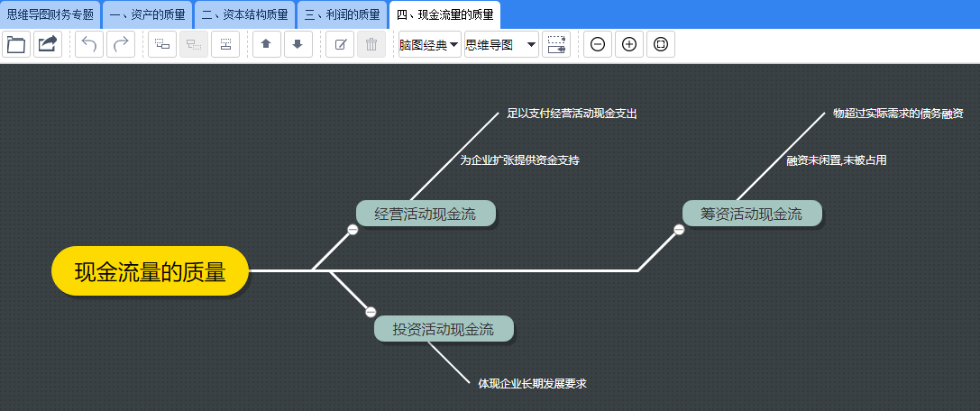980x411 pixels.
Task: Move node down with down arrow
Action: [x=298, y=44]
